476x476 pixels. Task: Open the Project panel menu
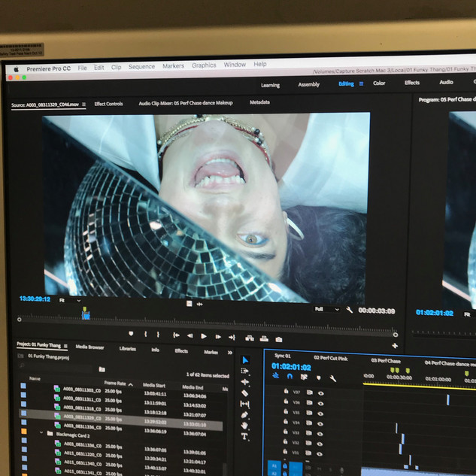(x=65, y=346)
